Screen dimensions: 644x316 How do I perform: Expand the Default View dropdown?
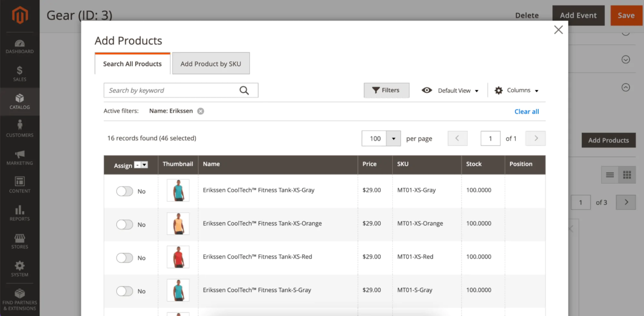(450, 90)
